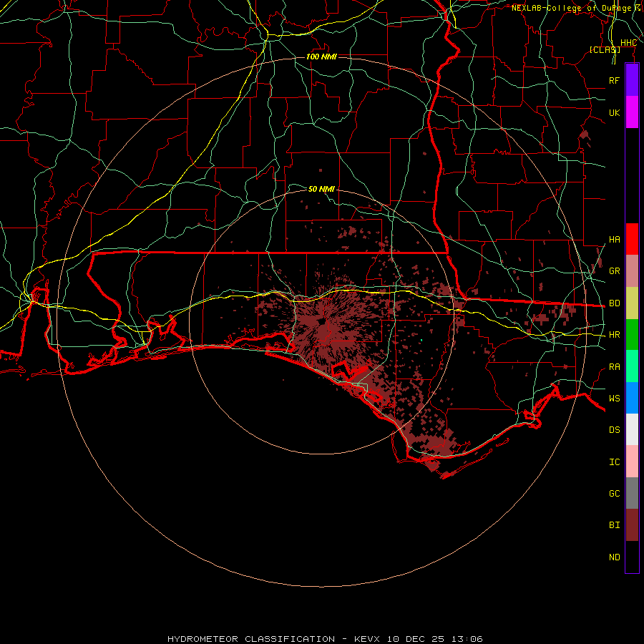Click the "HA" legend label
Image resolution: width=644 pixels, height=644 pixels.
(x=614, y=240)
